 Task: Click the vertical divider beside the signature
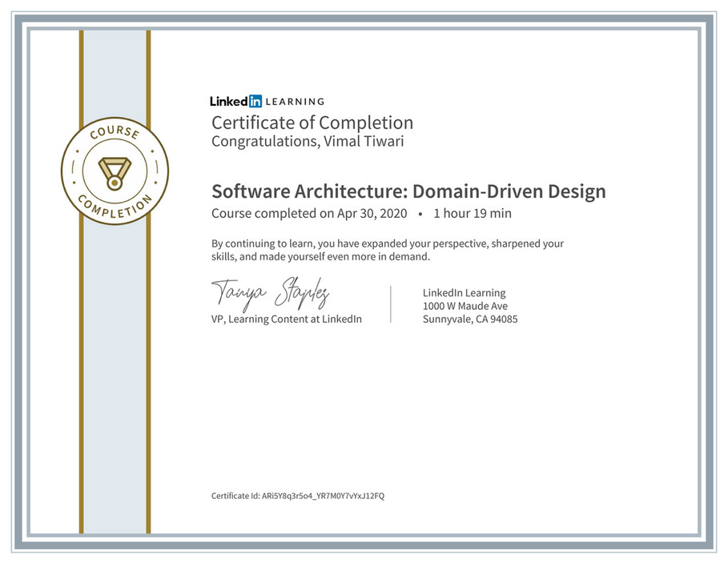pyautogui.click(x=391, y=304)
